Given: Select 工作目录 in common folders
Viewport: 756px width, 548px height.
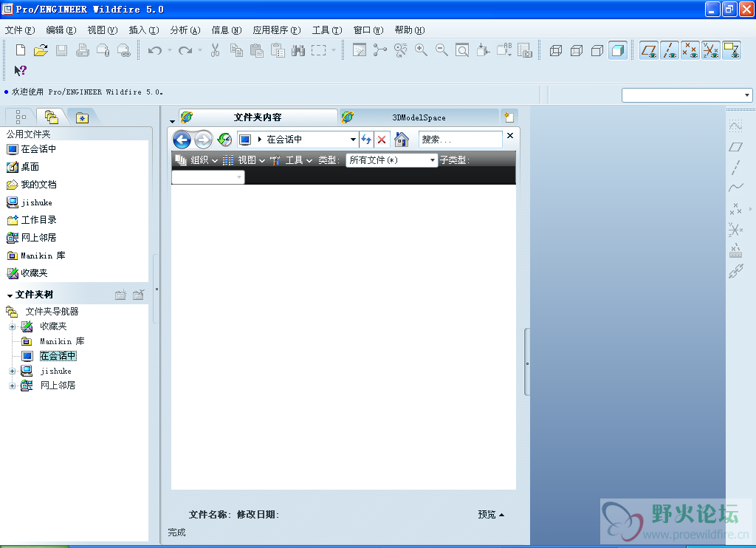Looking at the screenshot, I should click(x=32, y=220).
